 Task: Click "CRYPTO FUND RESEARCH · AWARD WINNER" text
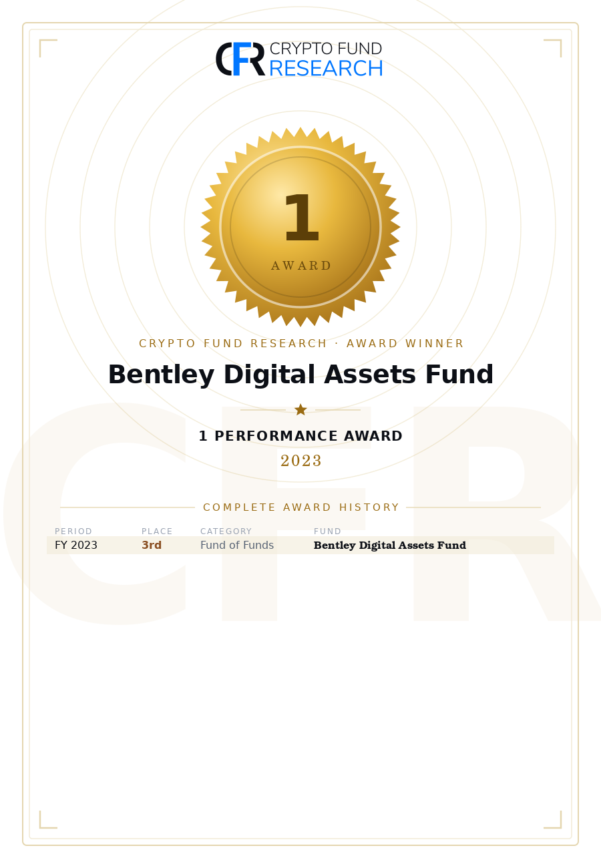[300, 343]
